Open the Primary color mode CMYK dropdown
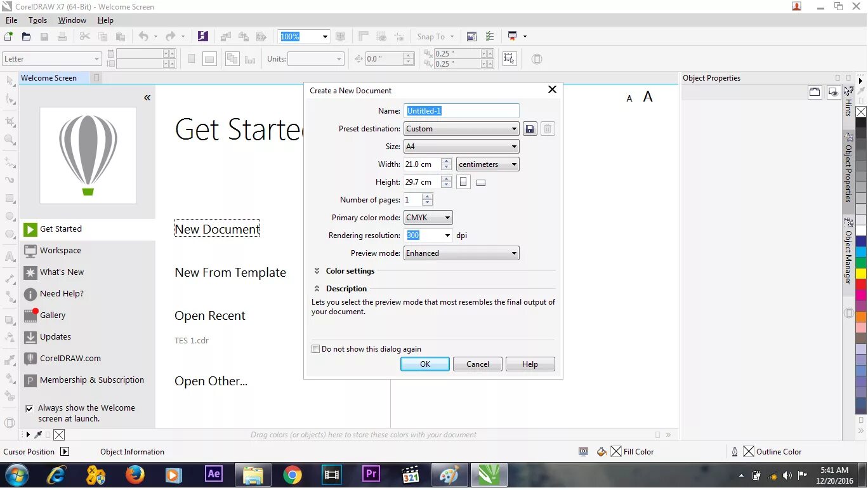 pyautogui.click(x=428, y=218)
